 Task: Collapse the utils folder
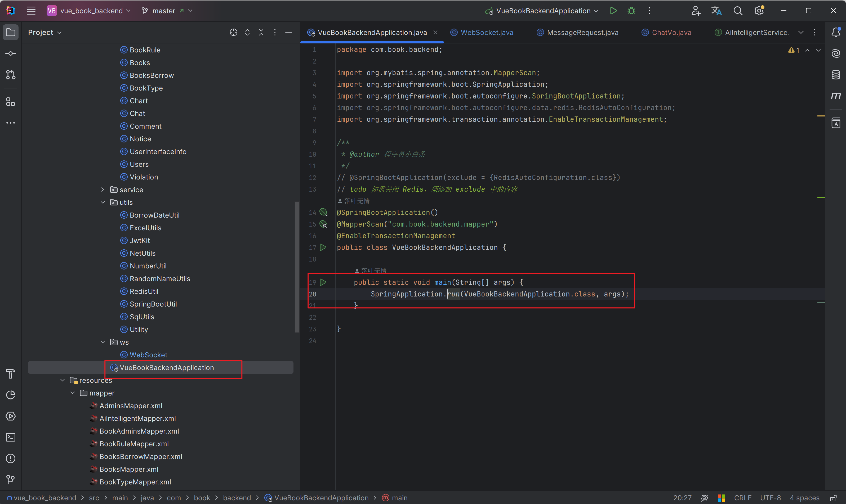coord(103,202)
